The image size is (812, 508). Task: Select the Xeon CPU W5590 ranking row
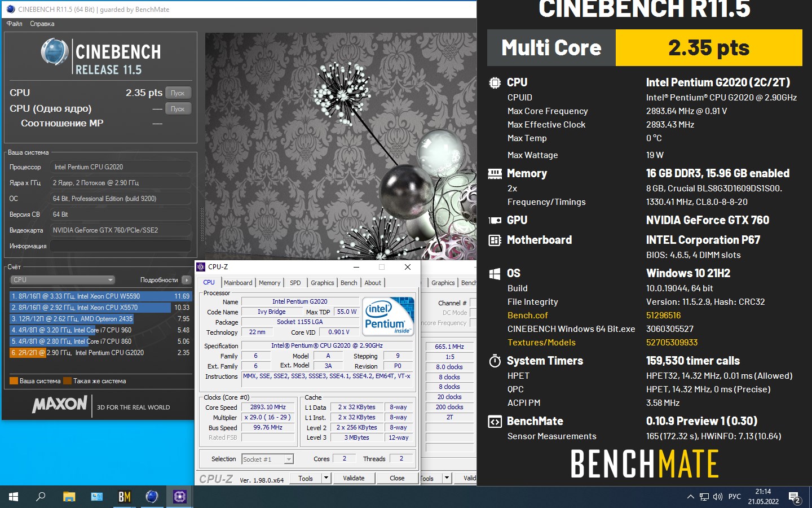click(x=101, y=296)
